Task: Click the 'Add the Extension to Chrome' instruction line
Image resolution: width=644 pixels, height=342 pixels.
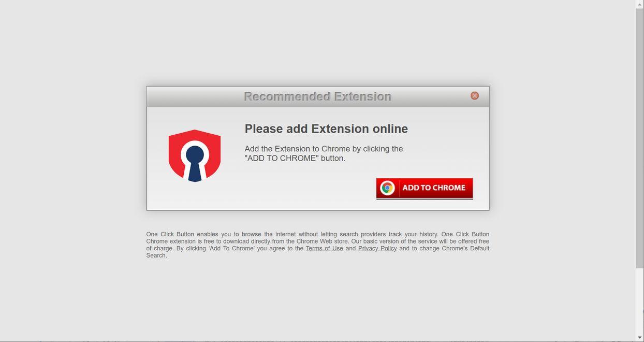Action: pos(324,149)
